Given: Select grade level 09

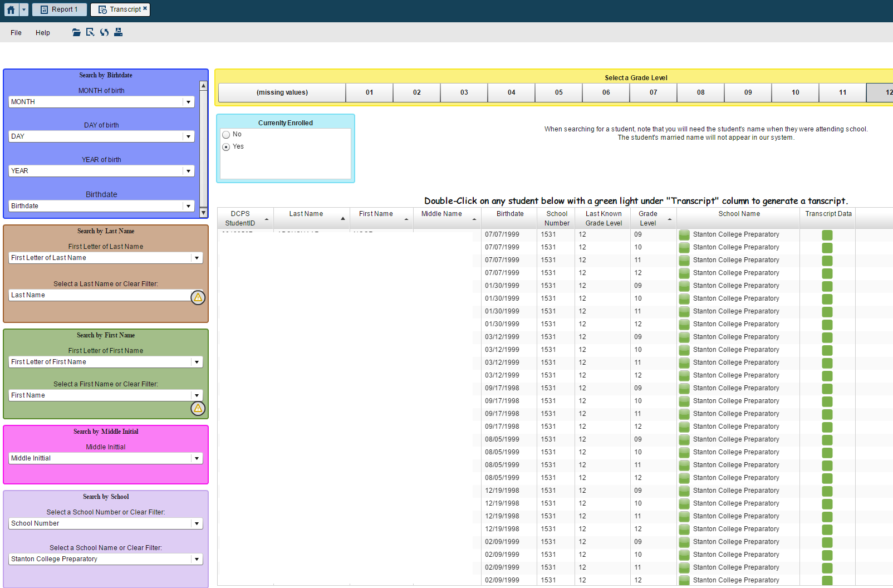Looking at the screenshot, I should click(748, 92).
